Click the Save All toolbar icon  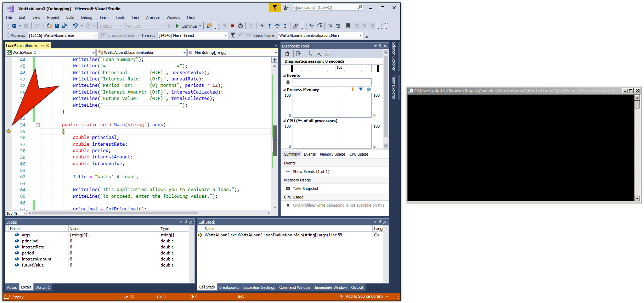pos(64,26)
